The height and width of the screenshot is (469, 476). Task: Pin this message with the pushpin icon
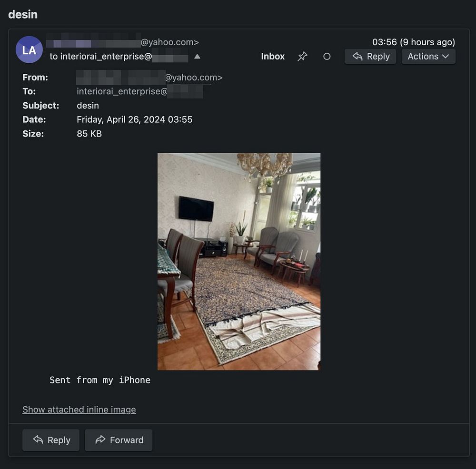click(302, 57)
